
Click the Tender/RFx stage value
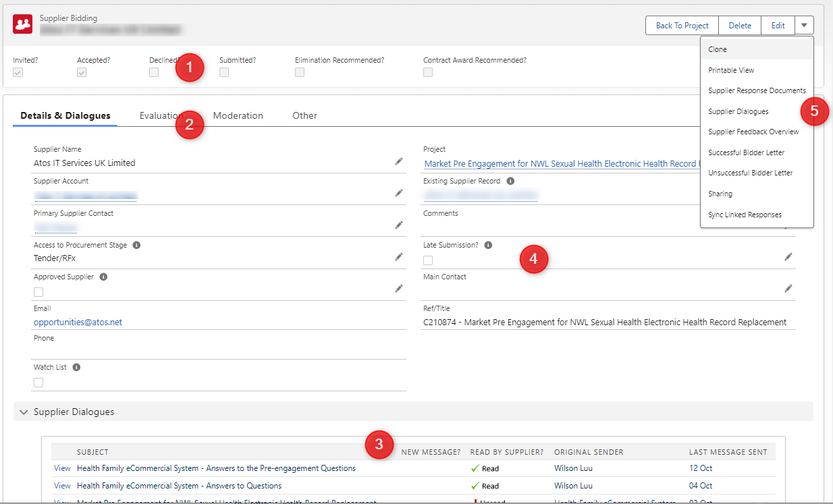[55, 258]
